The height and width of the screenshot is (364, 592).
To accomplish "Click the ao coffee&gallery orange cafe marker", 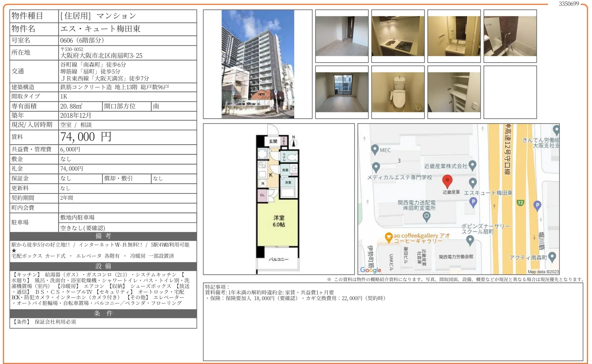I will (388, 237).
